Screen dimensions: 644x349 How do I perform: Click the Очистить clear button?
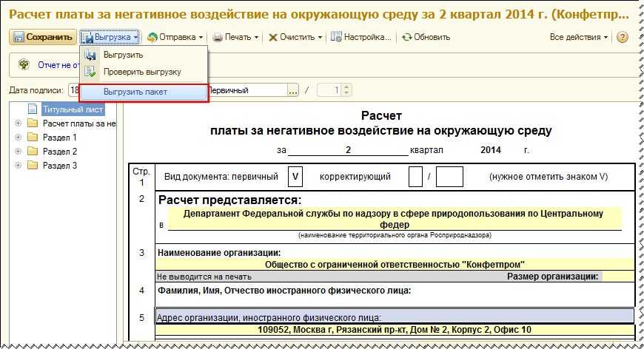(295, 37)
